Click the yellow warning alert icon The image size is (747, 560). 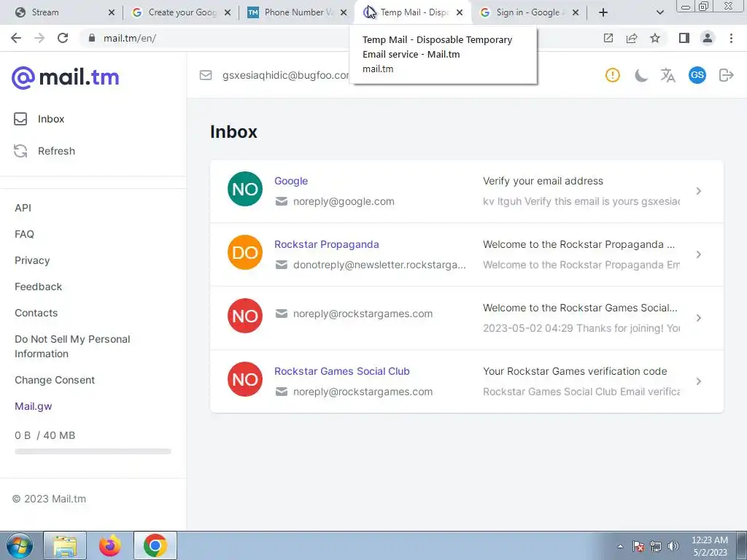pos(613,75)
